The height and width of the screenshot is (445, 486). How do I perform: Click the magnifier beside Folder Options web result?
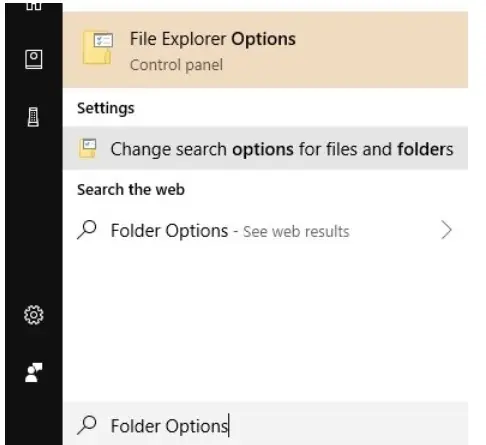(87, 230)
